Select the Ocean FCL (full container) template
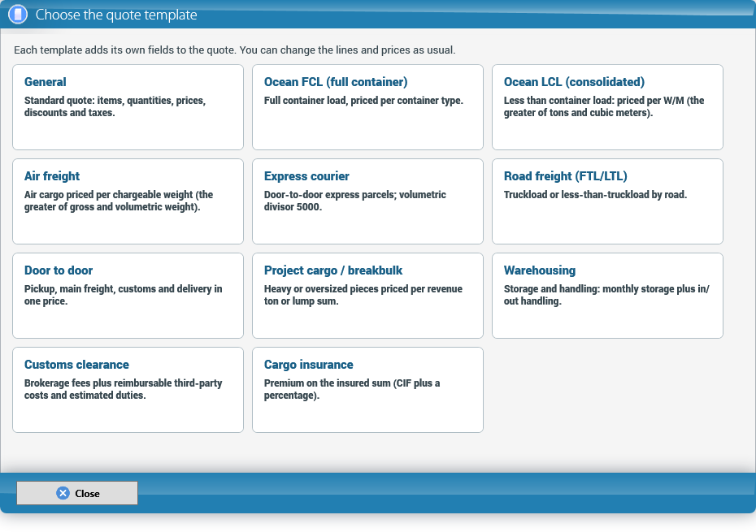The height and width of the screenshot is (532, 756). 367,107
